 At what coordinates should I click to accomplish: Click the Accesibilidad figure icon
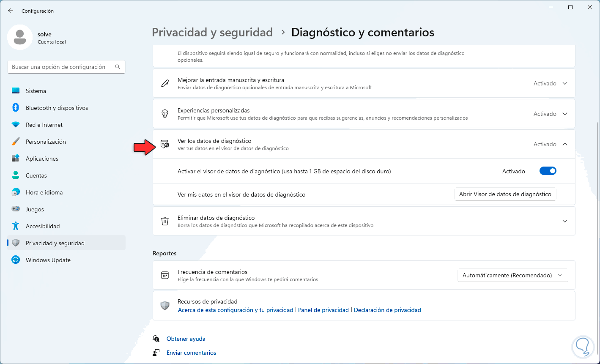(16, 226)
